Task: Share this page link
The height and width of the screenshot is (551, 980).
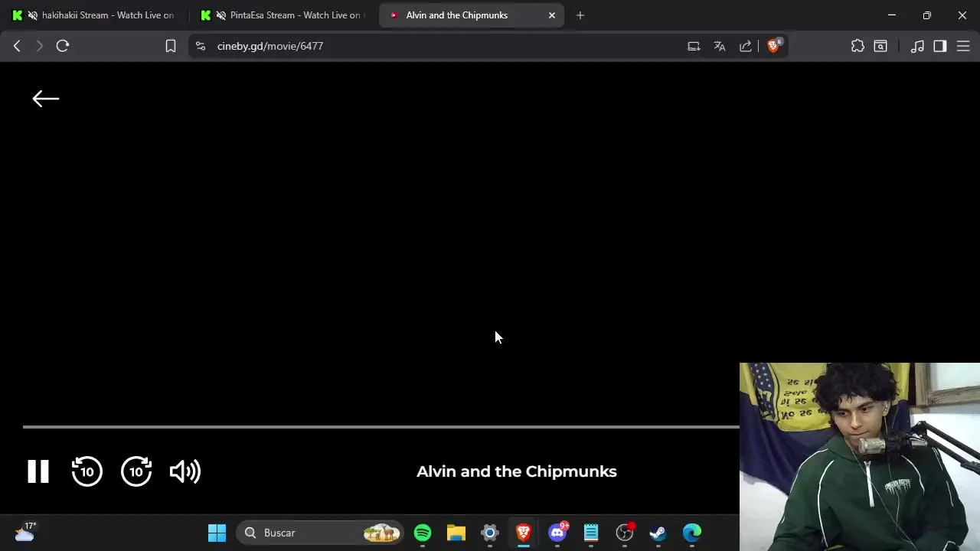Action: tap(746, 46)
